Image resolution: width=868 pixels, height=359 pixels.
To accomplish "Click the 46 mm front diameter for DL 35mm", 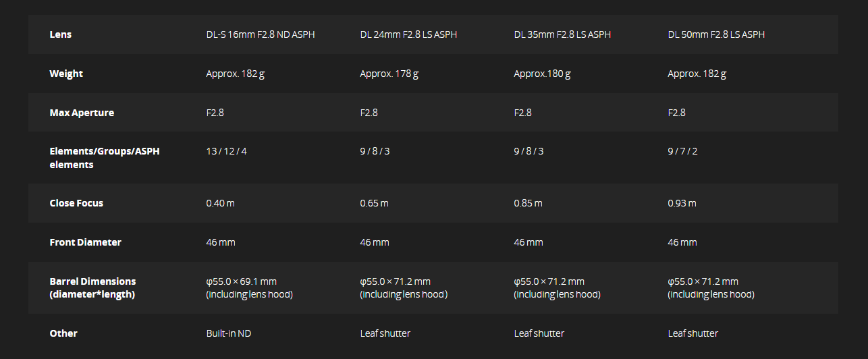I will click(528, 242).
